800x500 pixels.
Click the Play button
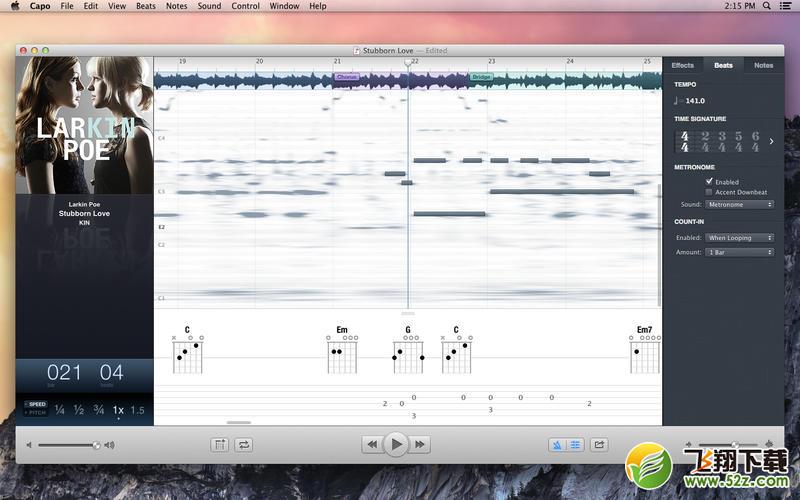pos(396,444)
